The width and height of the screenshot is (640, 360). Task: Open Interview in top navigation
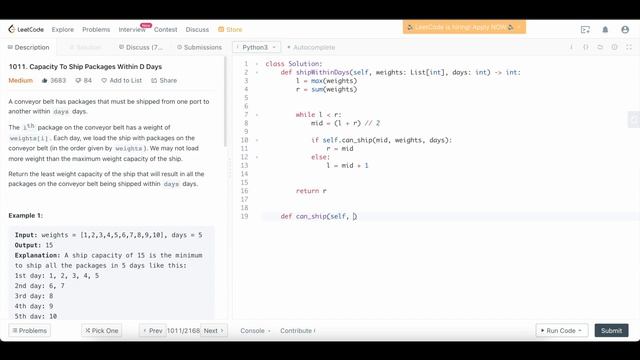[132, 29]
